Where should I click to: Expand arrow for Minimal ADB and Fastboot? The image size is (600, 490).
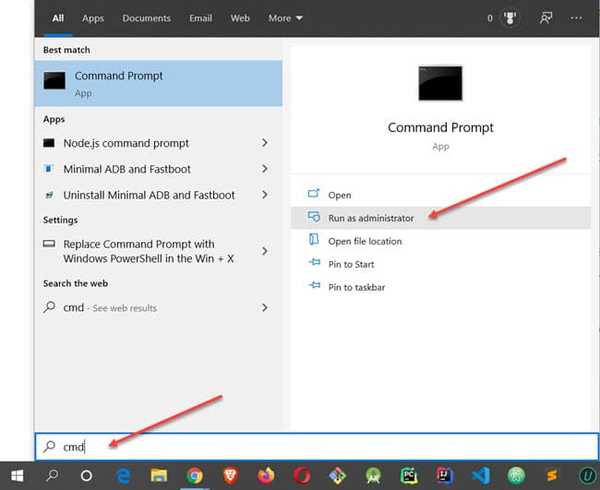point(264,169)
